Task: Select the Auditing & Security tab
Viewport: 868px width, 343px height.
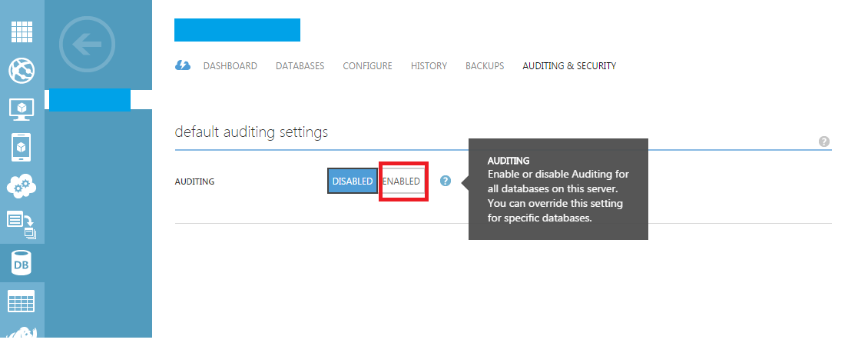Action: (x=569, y=66)
